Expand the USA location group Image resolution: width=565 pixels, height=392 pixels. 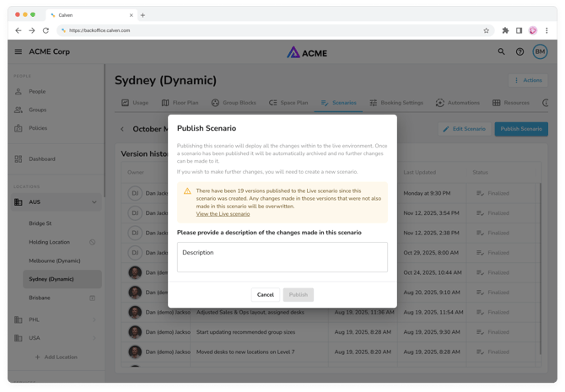(94, 338)
